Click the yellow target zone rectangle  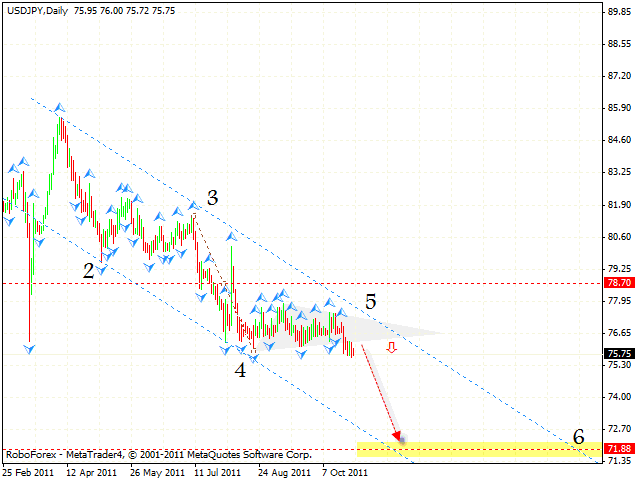(480, 447)
